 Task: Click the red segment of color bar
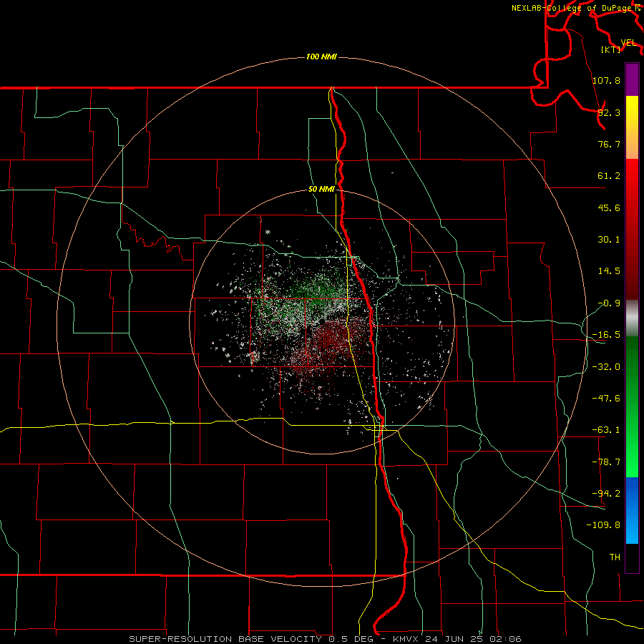point(632,229)
